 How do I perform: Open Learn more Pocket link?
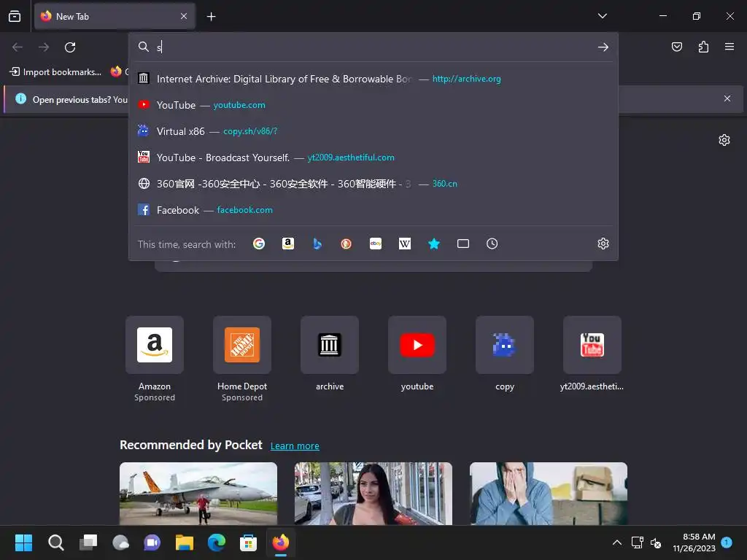point(295,446)
